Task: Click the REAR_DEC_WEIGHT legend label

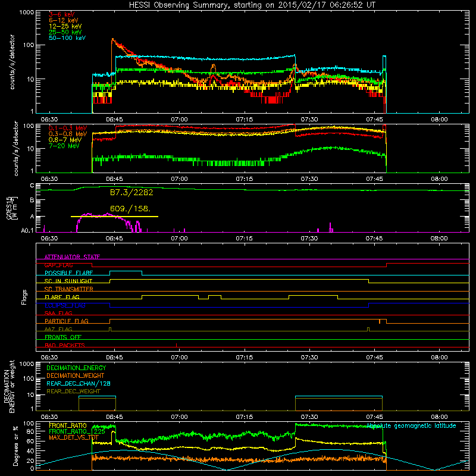Action: pos(73,392)
